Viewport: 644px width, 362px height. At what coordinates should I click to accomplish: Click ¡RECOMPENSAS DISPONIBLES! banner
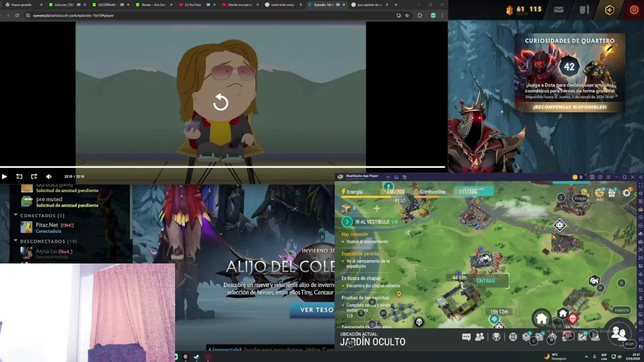(x=570, y=107)
